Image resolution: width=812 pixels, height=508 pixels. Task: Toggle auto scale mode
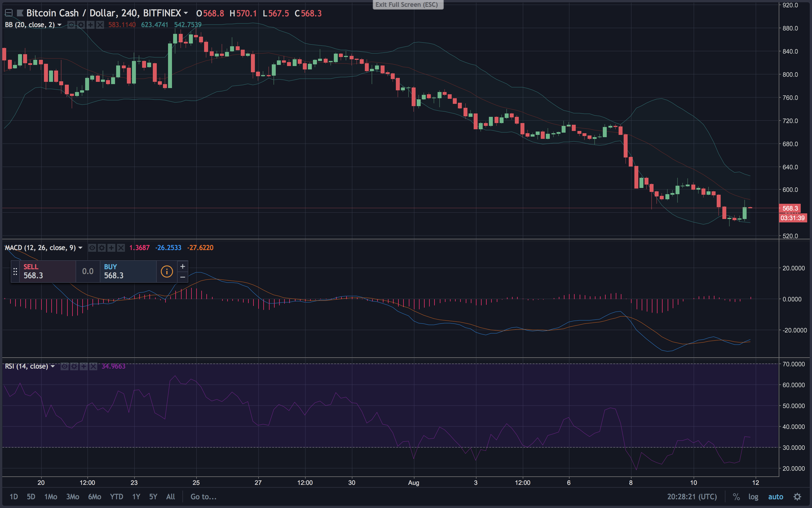point(775,497)
